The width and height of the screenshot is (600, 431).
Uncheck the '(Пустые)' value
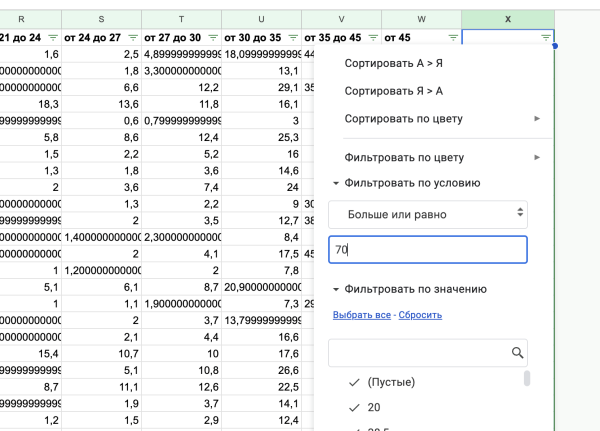(353, 382)
